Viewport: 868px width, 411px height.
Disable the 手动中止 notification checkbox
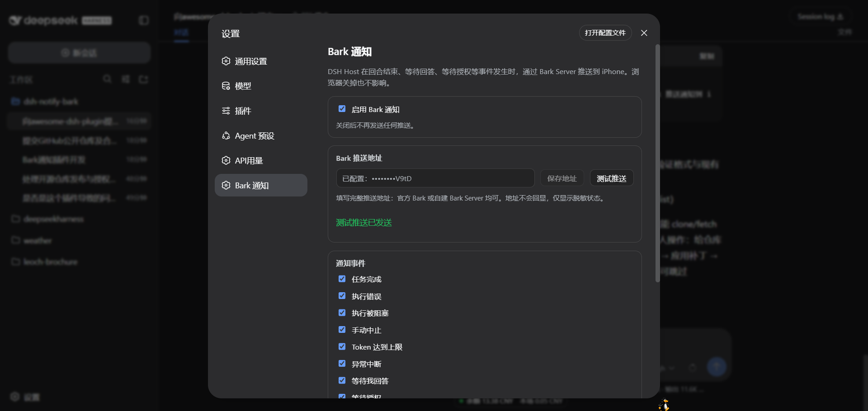(342, 330)
